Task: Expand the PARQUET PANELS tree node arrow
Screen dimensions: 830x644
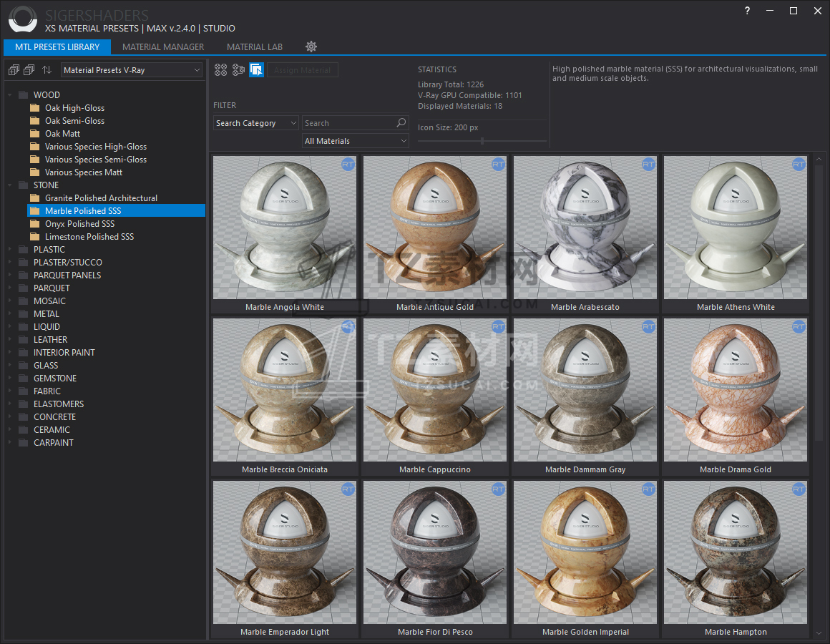Action: pyautogui.click(x=9, y=275)
